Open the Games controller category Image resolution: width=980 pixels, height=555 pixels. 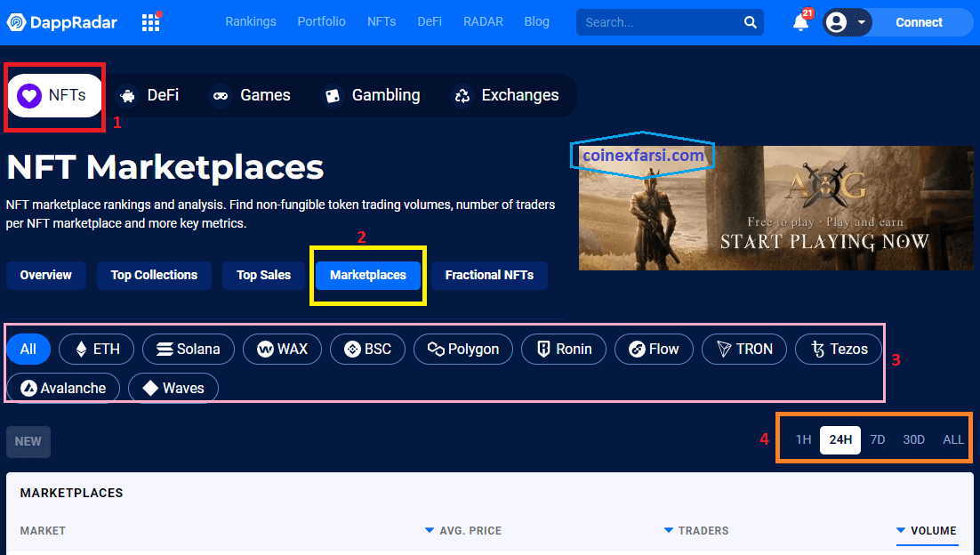click(x=252, y=95)
